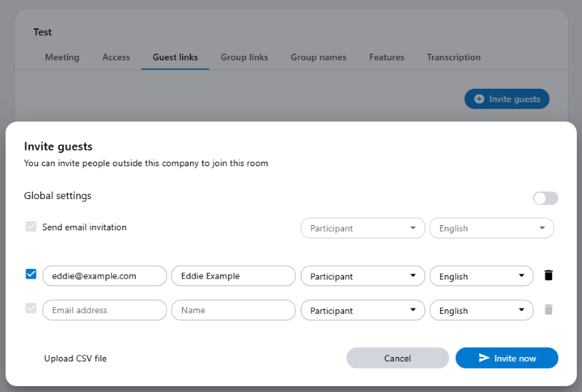
Task: Expand the Global settings Participant dropdown
Action: [363, 228]
